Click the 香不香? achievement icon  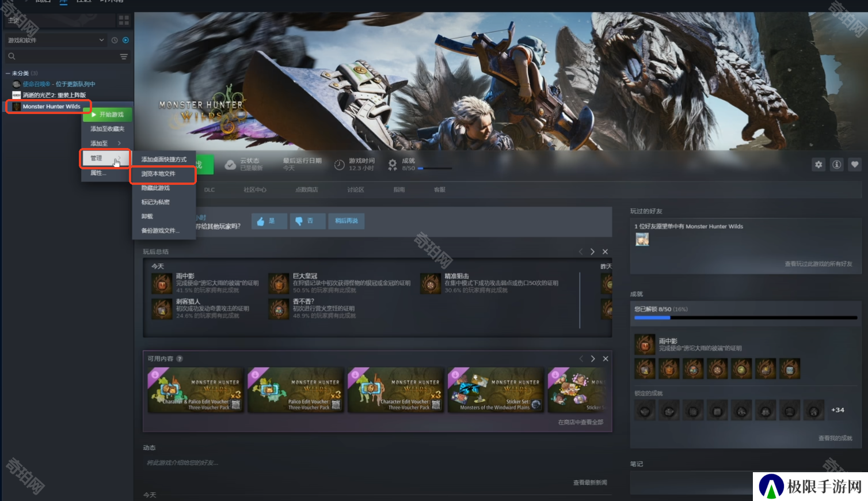click(x=279, y=309)
